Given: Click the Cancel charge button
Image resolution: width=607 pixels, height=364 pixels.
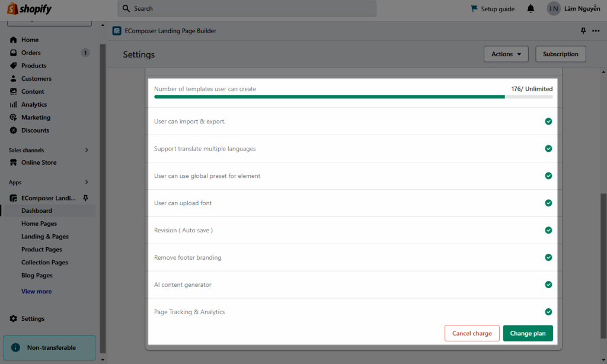Looking at the screenshot, I should pyautogui.click(x=472, y=333).
